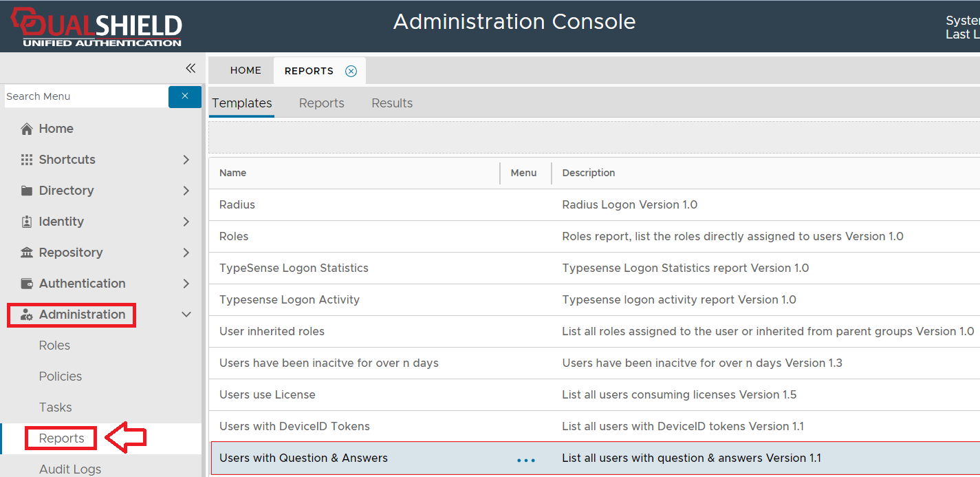The image size is (980, 477).
Task: Switch to the Reports sub-tab
Action: click(321, 103)
